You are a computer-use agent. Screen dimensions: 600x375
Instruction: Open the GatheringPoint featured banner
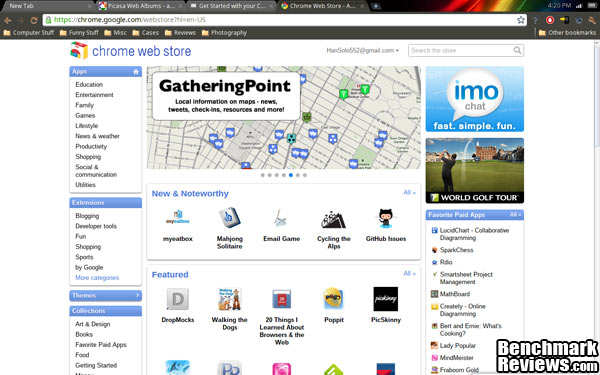click(x=284, y=117)
